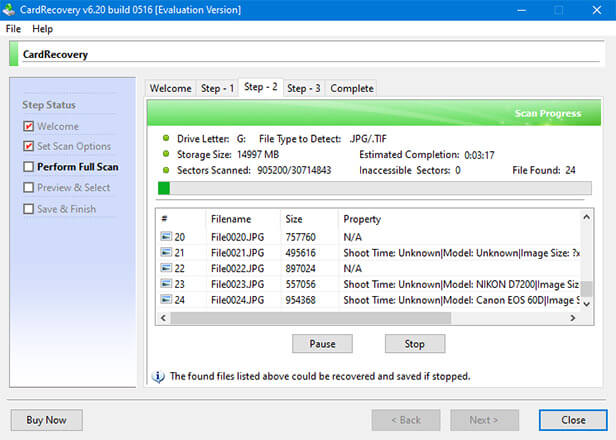Sort by the Size column header
616x440 pixels.
pyautogui.click(x=309, y=219)
